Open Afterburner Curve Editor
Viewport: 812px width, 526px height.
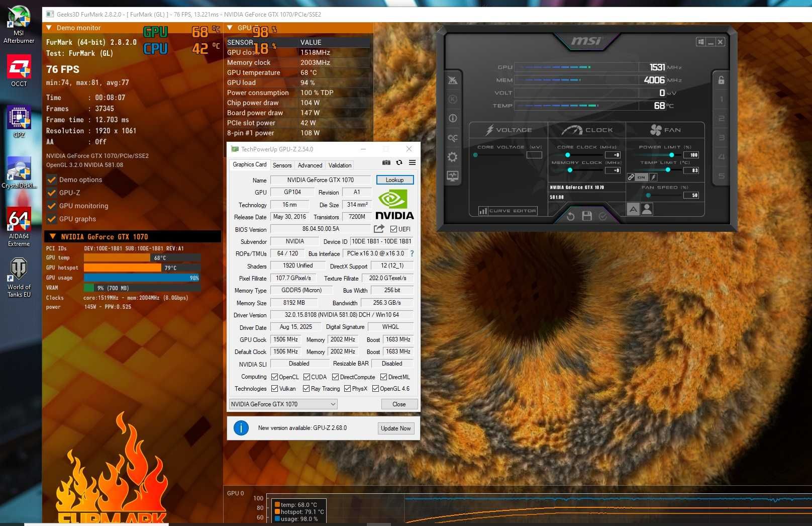click(x=507, y=211)
